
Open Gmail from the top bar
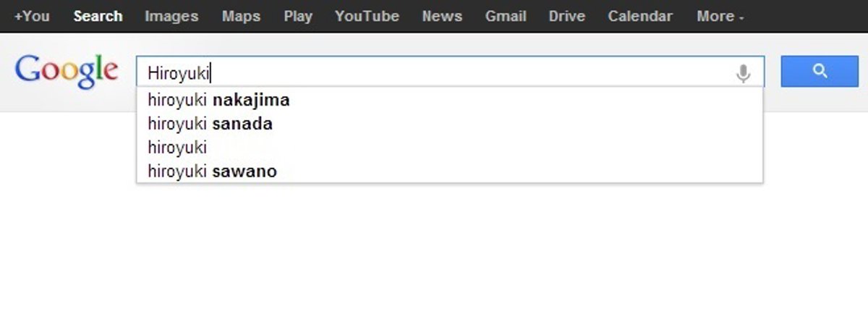coord(506,16)
